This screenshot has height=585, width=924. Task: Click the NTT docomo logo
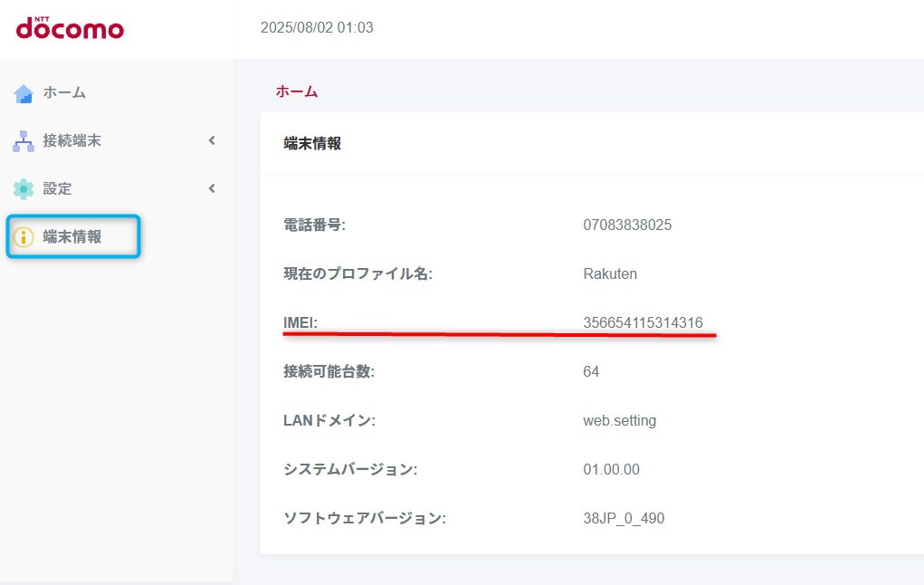(70, 28)
